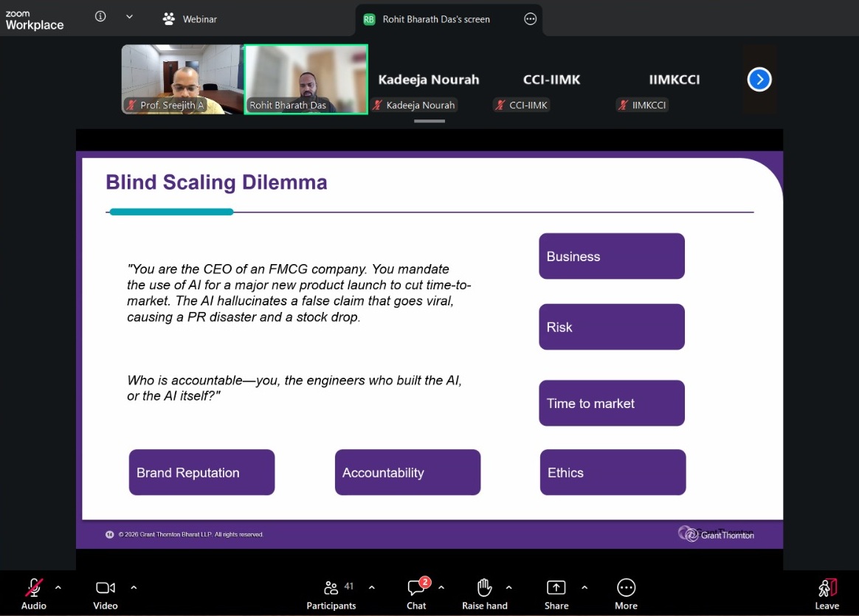Share your screen

click(556, 594)
